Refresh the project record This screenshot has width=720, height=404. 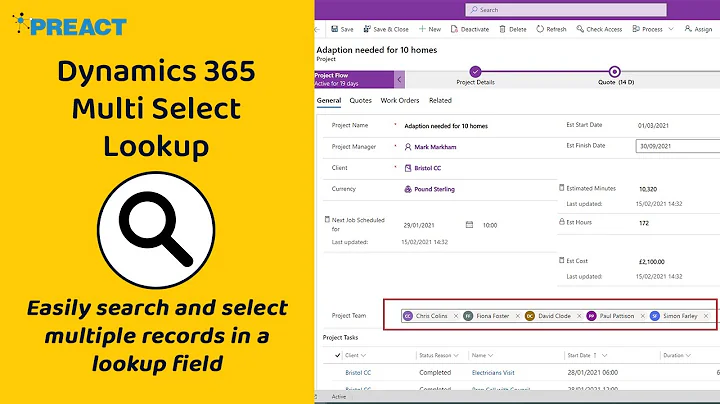[x=551, y=29]
